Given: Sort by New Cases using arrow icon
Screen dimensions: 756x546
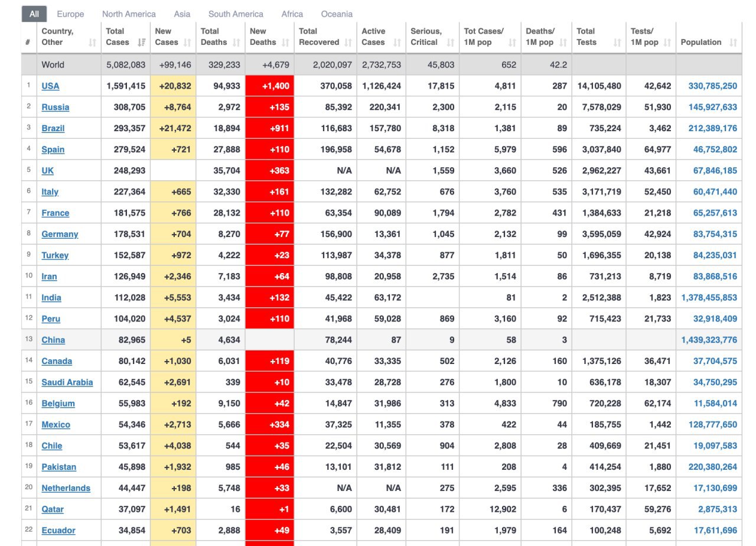Looking at the screenshot, I should (x=187, y=43).
